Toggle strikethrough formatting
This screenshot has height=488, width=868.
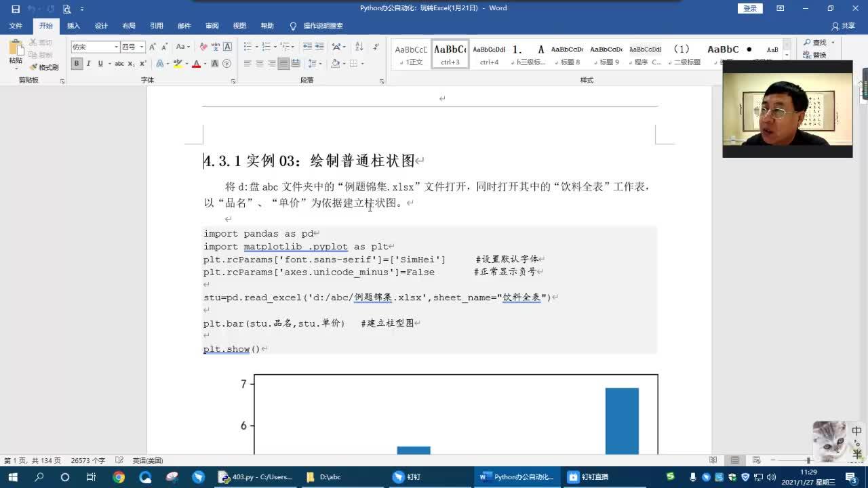(119, 64)
